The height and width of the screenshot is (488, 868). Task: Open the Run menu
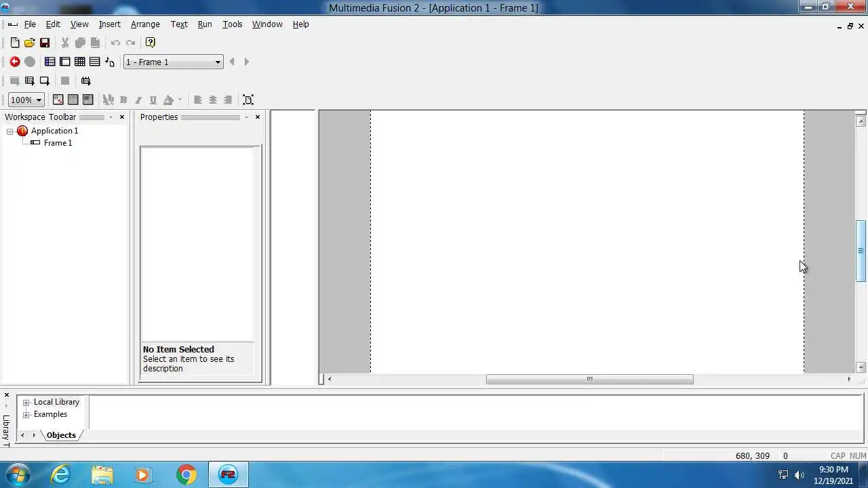tap(205, 24)
